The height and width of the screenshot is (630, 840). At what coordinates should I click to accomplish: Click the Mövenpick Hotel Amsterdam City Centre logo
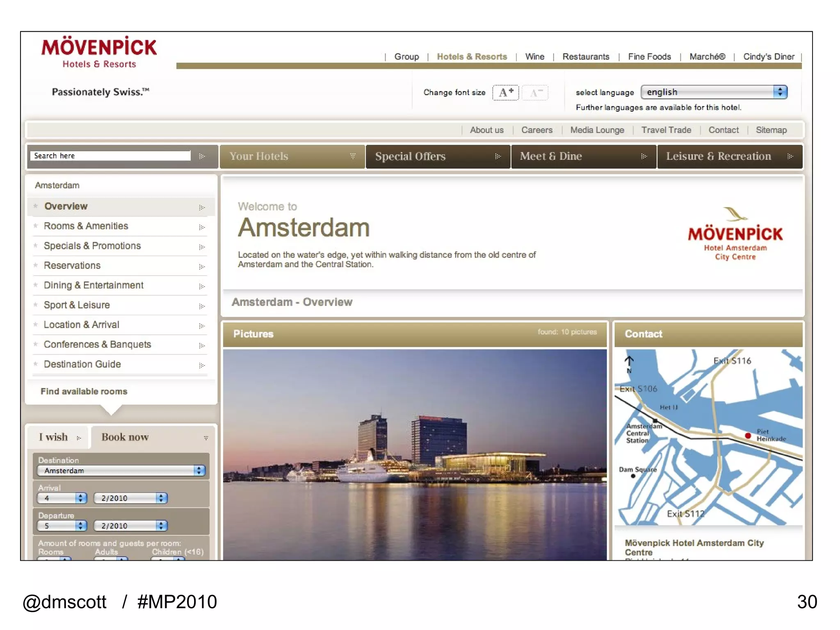point(735,234)
